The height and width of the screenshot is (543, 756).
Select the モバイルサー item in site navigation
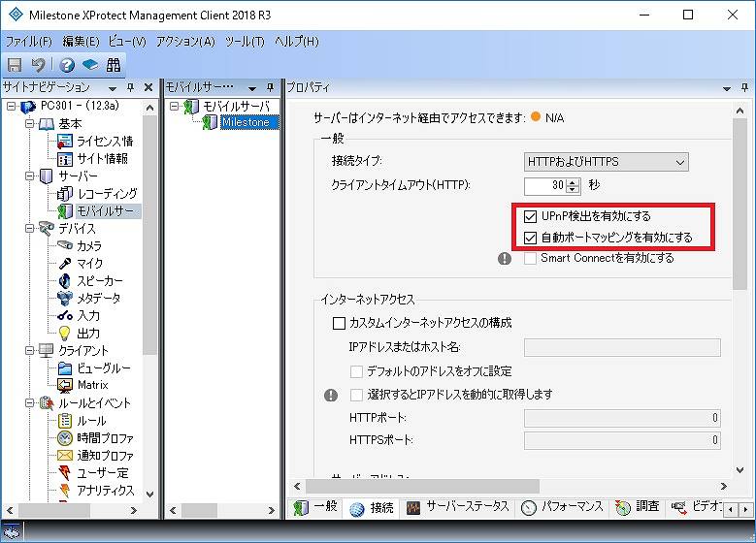tap(105, 211)
